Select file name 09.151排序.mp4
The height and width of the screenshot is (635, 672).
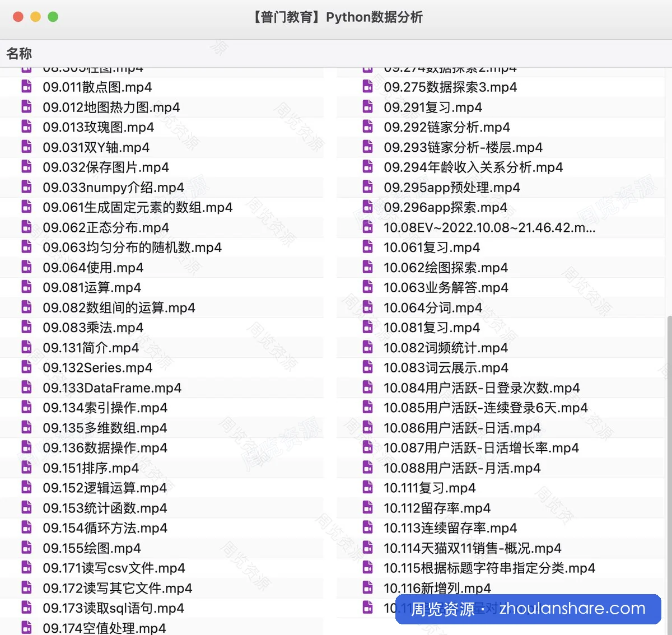pos(91,468)
